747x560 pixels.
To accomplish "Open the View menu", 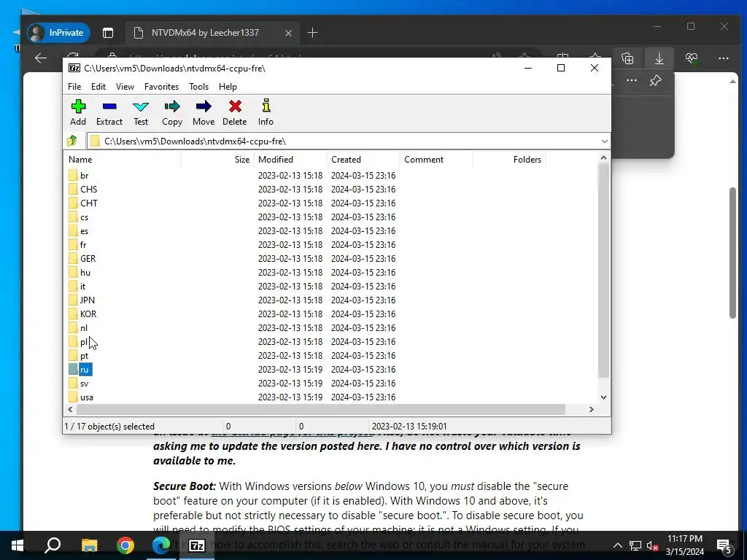I will pos(125,87).
